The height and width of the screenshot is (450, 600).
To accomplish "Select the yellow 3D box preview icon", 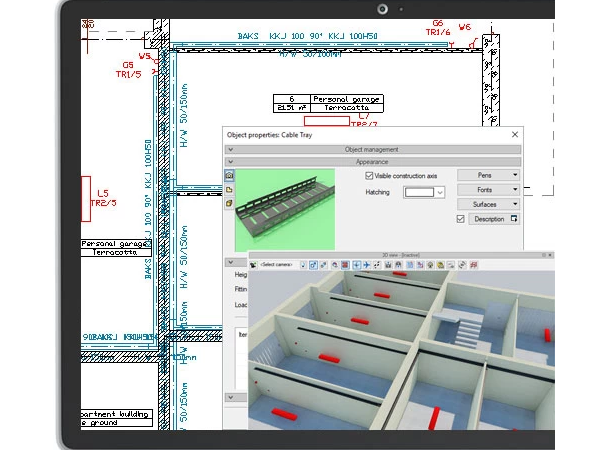I will pyautogui.click(x=229, y=203).
